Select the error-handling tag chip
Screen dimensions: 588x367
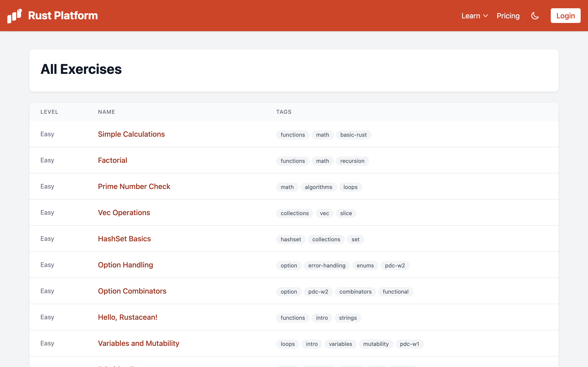[327, 265]
